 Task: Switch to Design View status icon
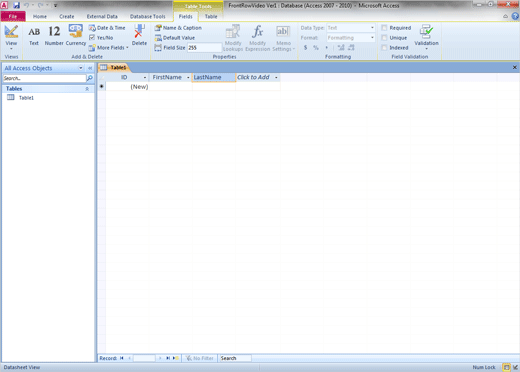515,367
